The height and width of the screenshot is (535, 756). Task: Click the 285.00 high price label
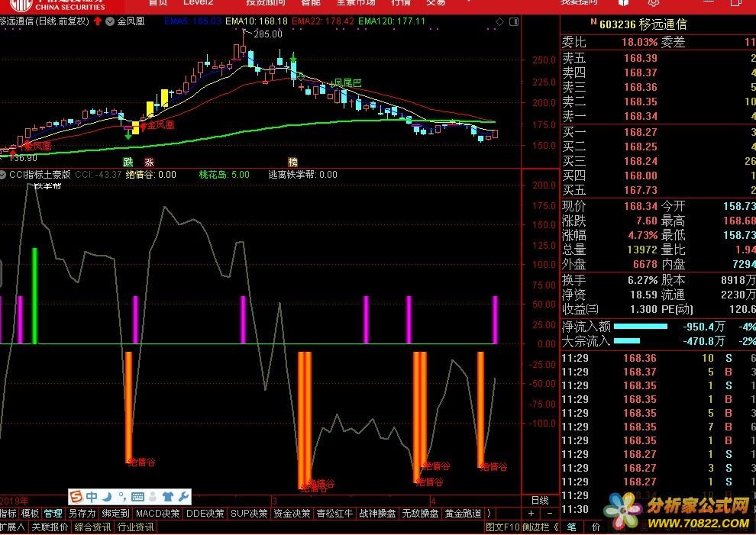pos(267,34)
